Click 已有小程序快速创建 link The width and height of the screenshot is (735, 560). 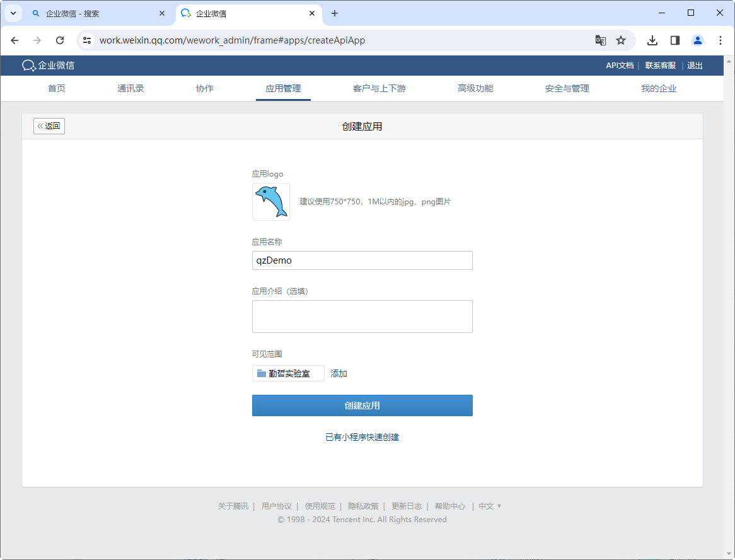(x=362, y=437)
